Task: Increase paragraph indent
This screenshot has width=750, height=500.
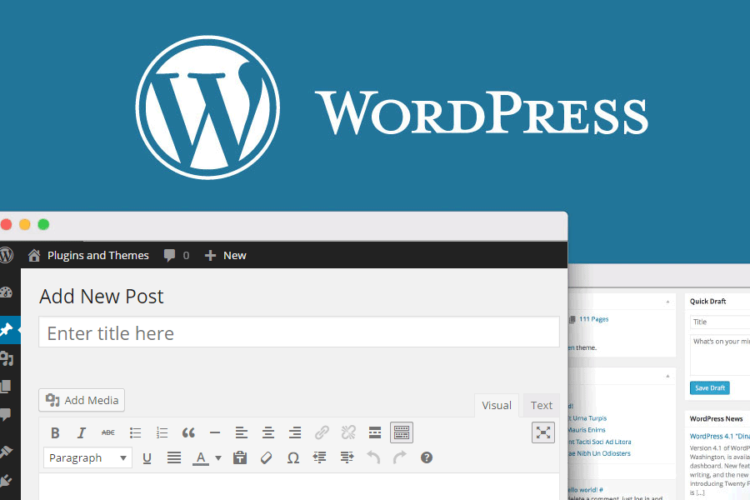Action: pos(347,458)
